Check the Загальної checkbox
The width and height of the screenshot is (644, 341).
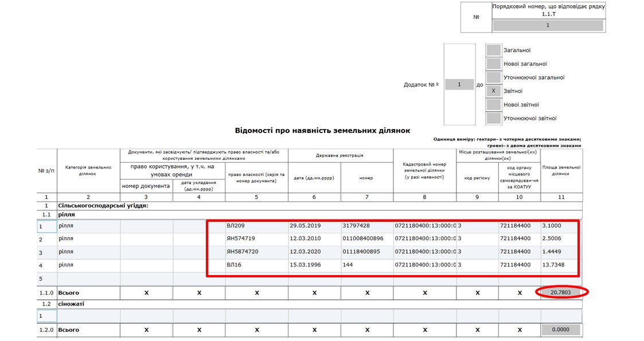493,50
